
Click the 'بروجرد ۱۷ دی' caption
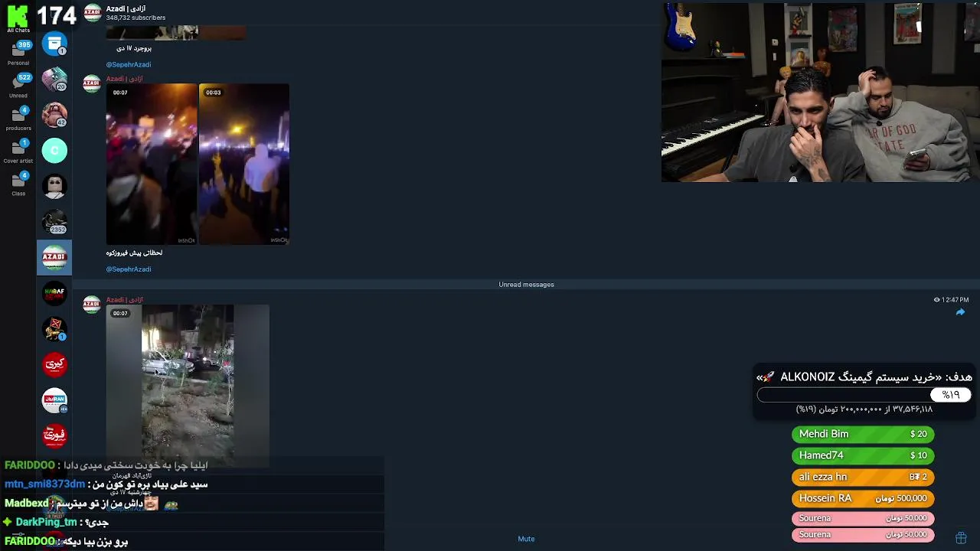click(x=134, y=48)
